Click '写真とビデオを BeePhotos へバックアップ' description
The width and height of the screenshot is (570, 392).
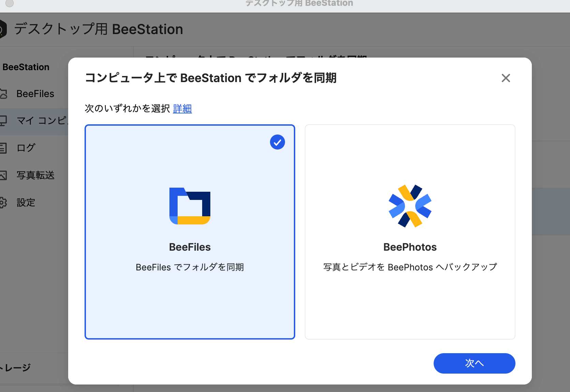click(410, 267)
